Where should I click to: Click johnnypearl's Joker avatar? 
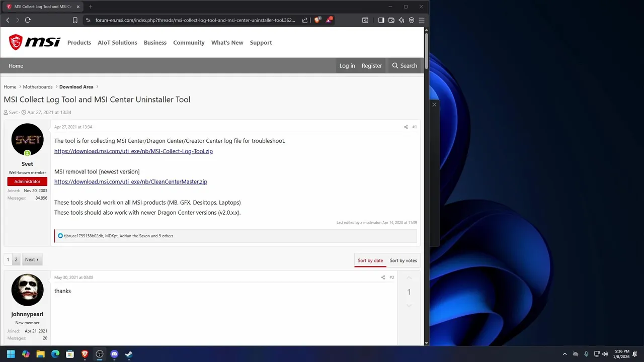(x=27, y=290)
